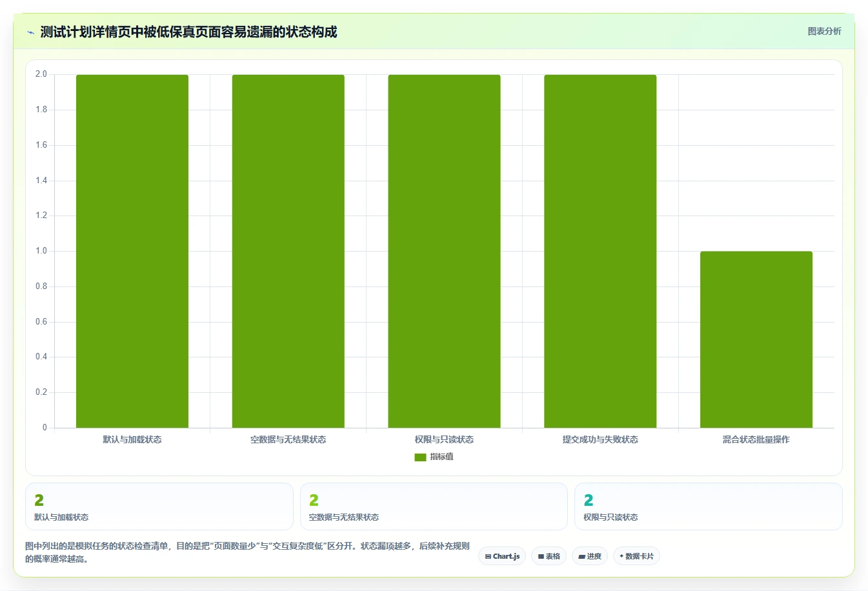Click the 提交成功与失败状态 bar in chart

click(600, 251)
